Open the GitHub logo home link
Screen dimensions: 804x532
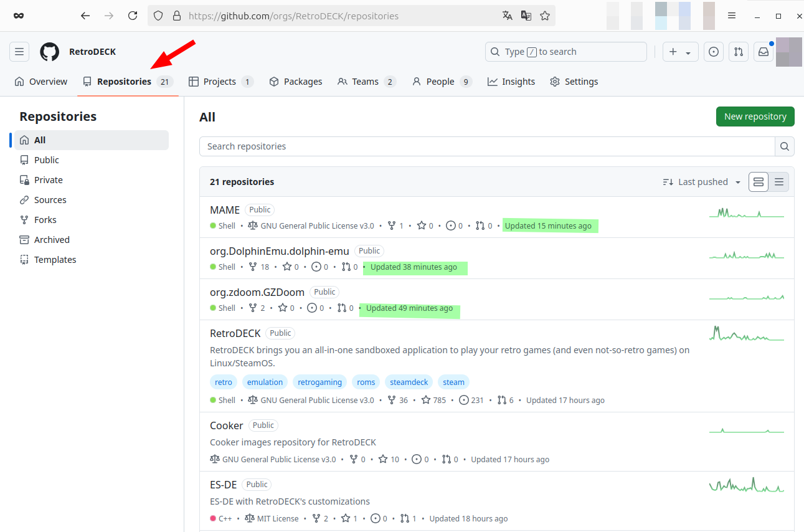tap(50, 52)
